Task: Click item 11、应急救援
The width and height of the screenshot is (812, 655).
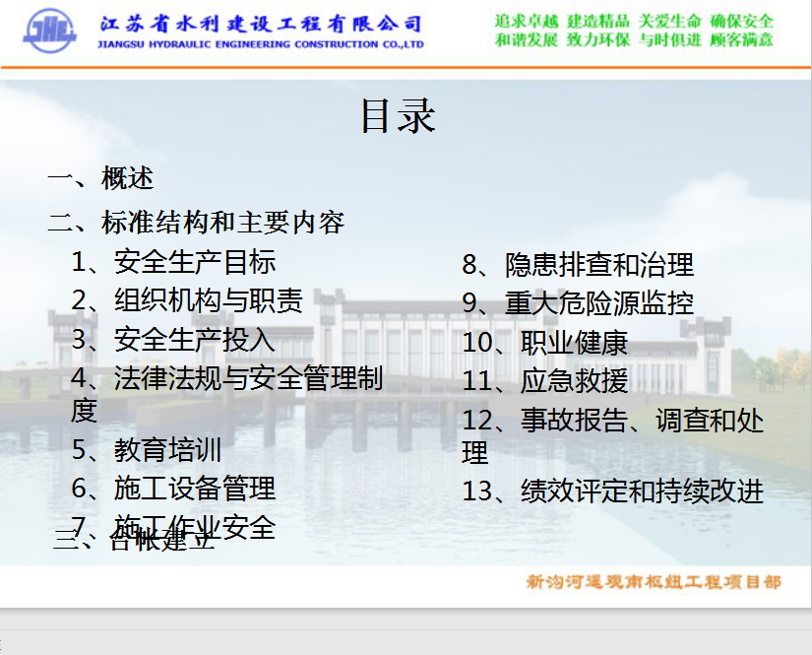Action: (545, 381)
